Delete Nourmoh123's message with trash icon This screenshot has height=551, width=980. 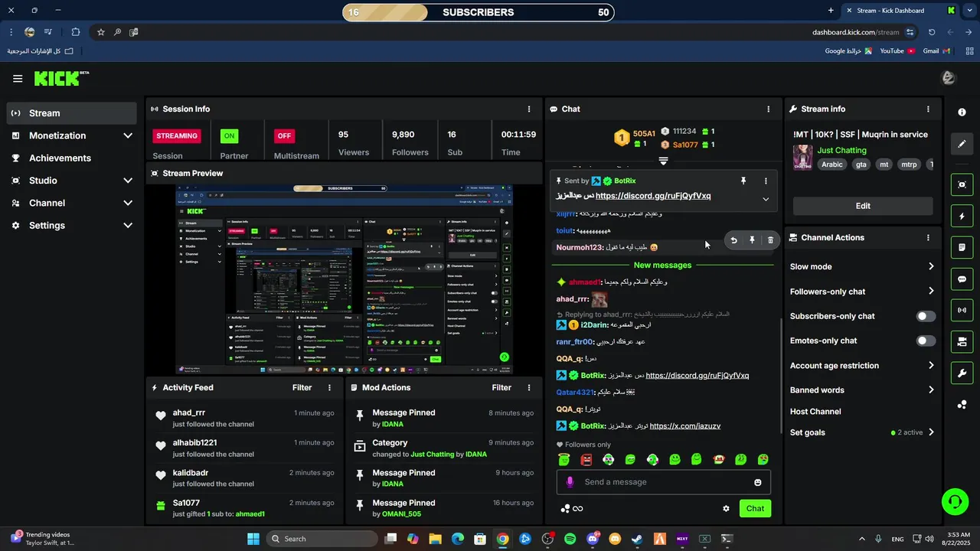tap(770, 240)
